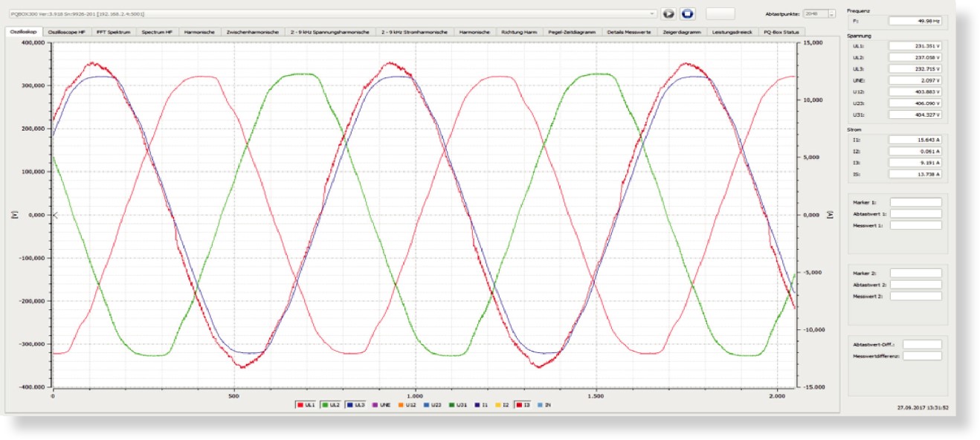Open the PQ-Box Status tab

[x=781, y=32]
